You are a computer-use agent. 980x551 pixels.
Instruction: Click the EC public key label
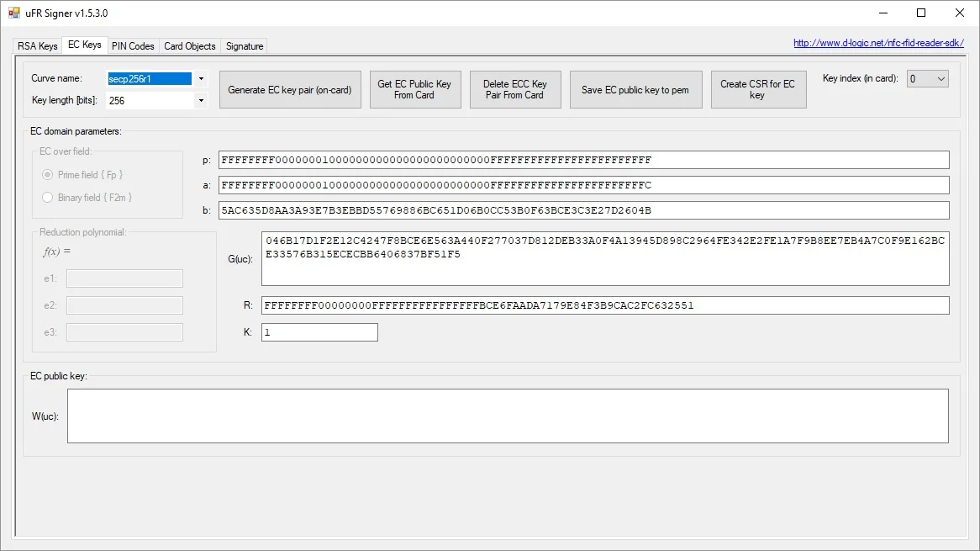tap(59, 376)
